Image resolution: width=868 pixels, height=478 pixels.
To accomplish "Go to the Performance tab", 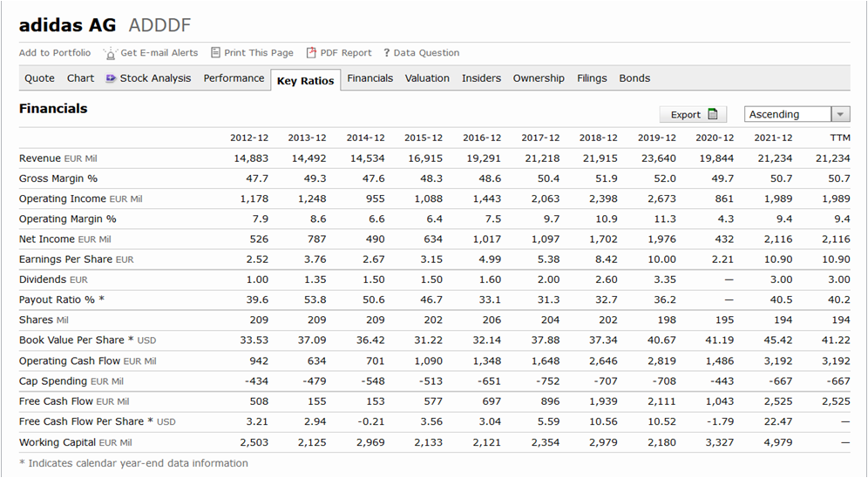I will [x=234, y=78].
